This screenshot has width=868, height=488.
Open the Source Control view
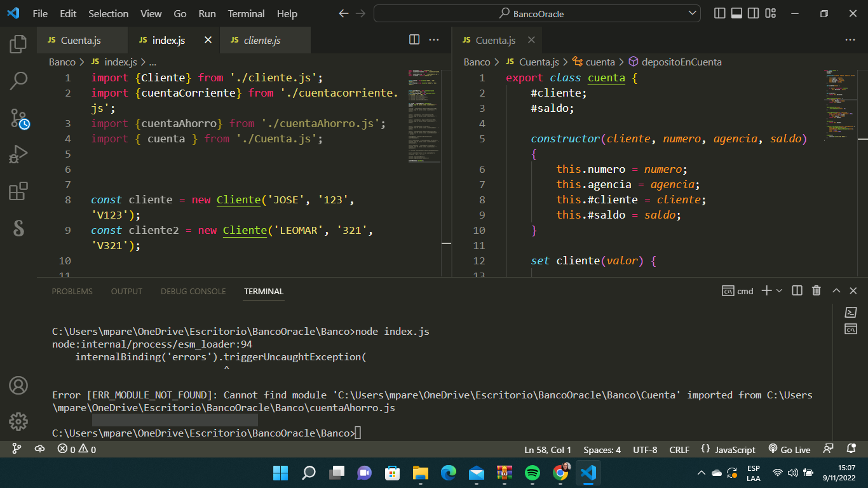point(19,119)
